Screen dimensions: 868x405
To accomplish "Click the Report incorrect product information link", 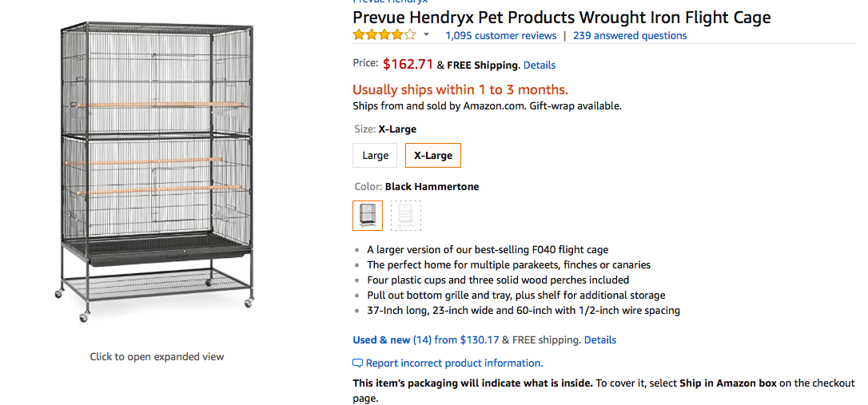I will coord(454,363).
